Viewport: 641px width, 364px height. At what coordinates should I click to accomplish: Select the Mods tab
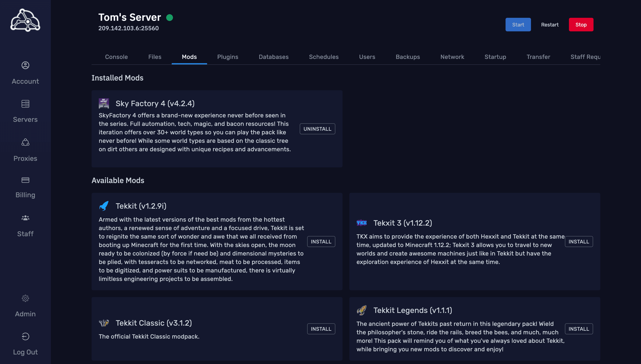click(189, 57)
